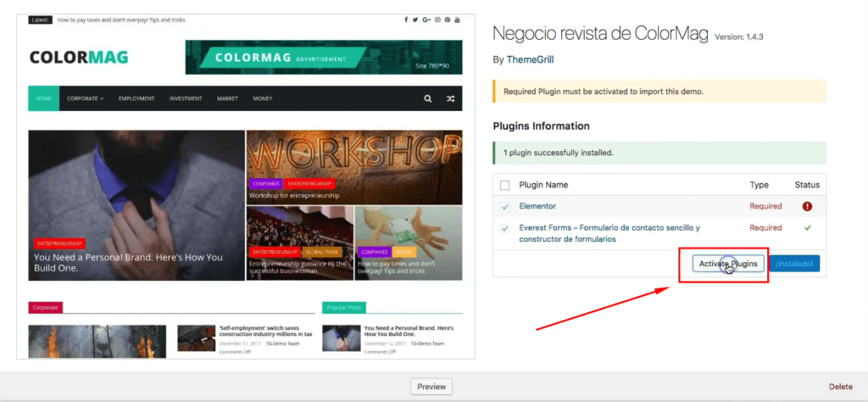Open the 'You Need a Personal Brand' featured headline
The height and width of the screenshot is (402, 868).
[128, 262]
